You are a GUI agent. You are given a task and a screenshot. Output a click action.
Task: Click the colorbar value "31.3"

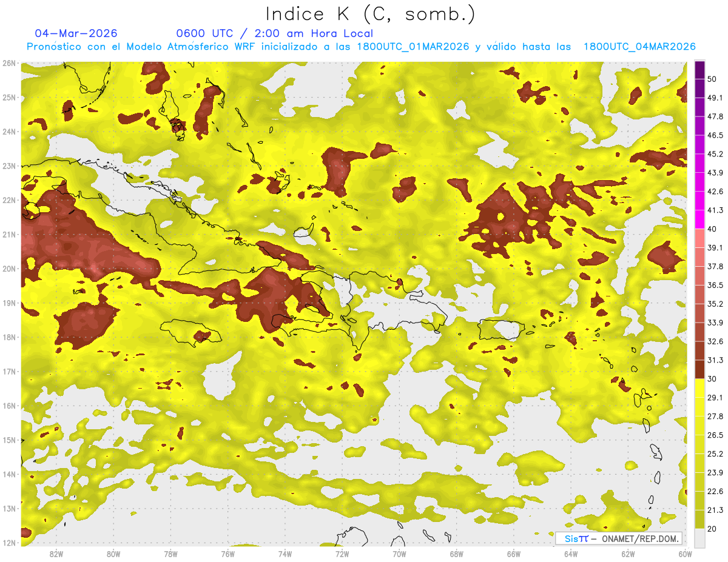point(715,360)
